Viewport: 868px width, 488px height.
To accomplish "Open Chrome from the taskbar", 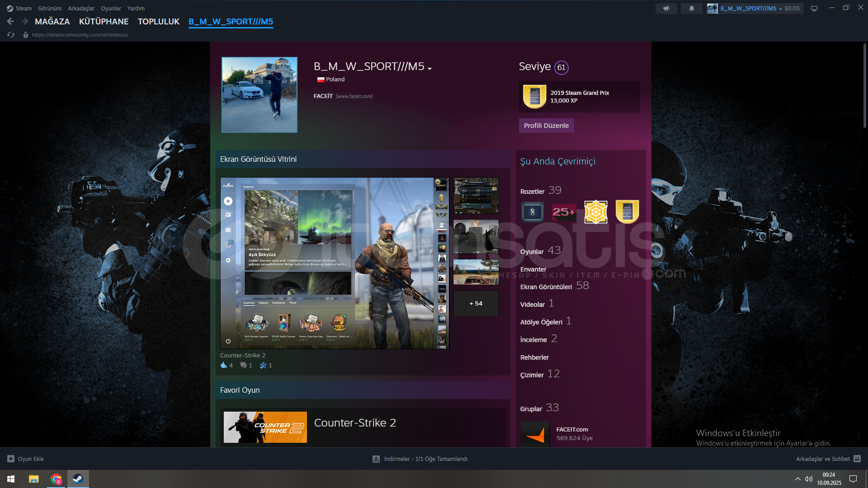I will [56, 479].
